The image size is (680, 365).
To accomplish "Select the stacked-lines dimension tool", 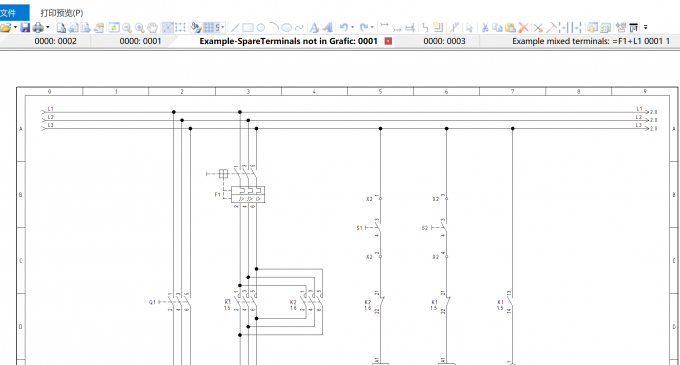I will pos(410,28).
